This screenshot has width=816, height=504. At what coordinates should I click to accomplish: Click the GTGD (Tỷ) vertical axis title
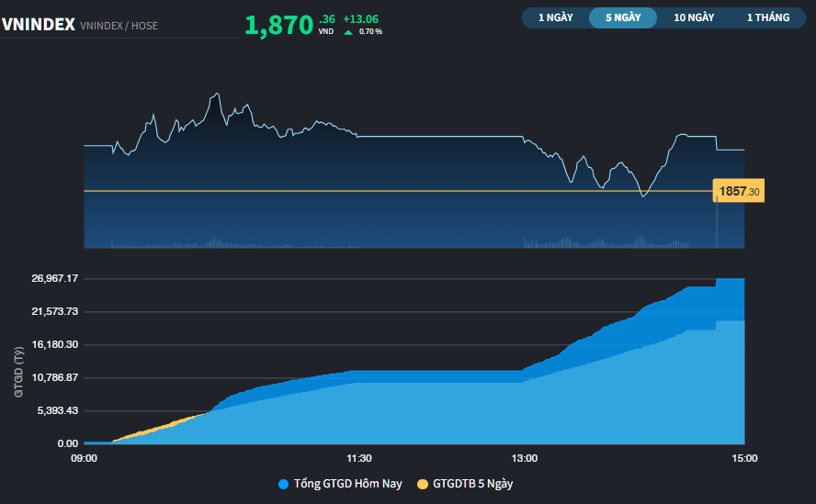pos(17,372)
